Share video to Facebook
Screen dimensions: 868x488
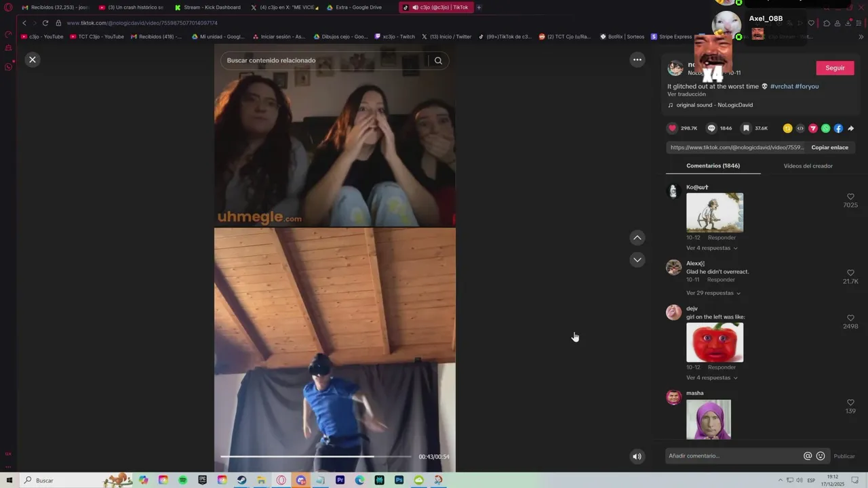pyautogui.click(x=838, y=128)
